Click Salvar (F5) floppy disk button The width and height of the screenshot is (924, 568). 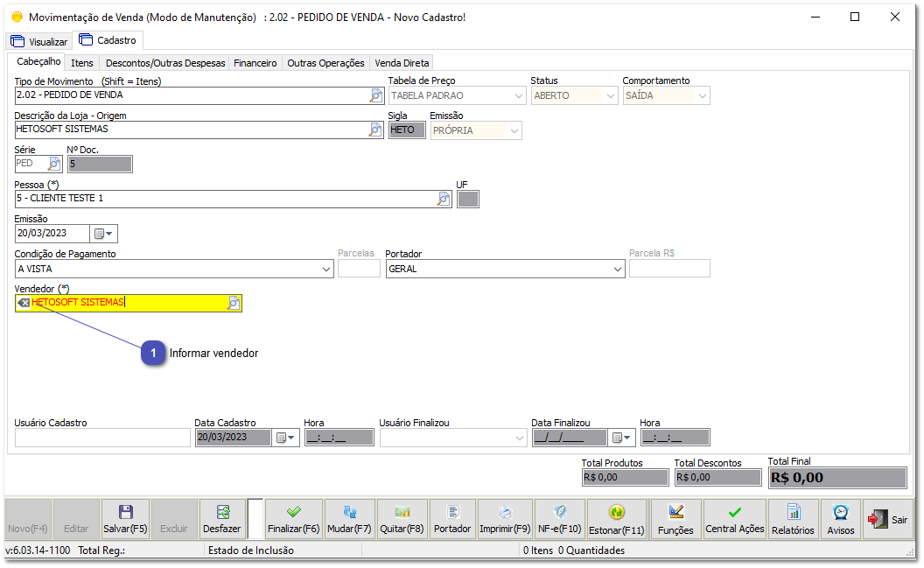(125, 519)
